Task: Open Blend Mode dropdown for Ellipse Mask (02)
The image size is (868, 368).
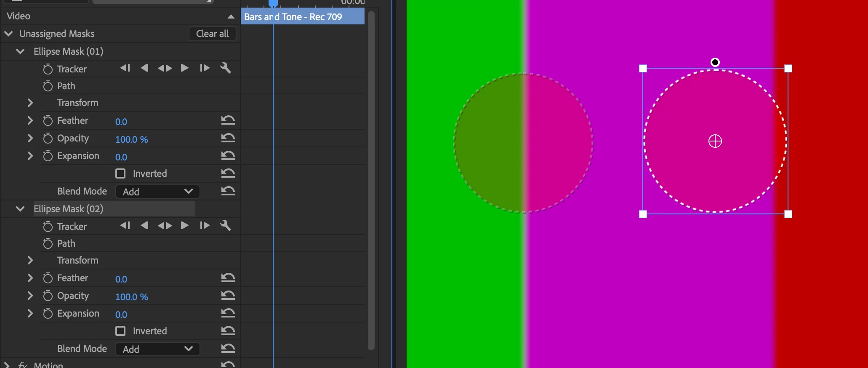Action: click(157, 349)
